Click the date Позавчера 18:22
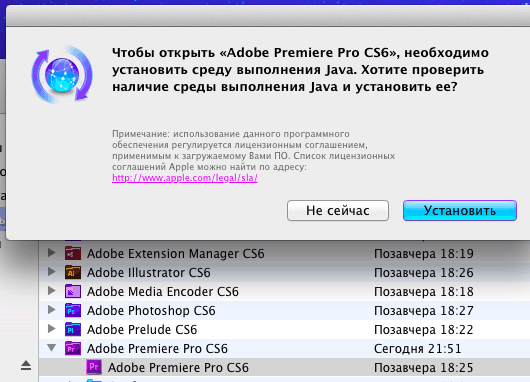Viewport: 530px width, 382px height. tap(424, 330)
